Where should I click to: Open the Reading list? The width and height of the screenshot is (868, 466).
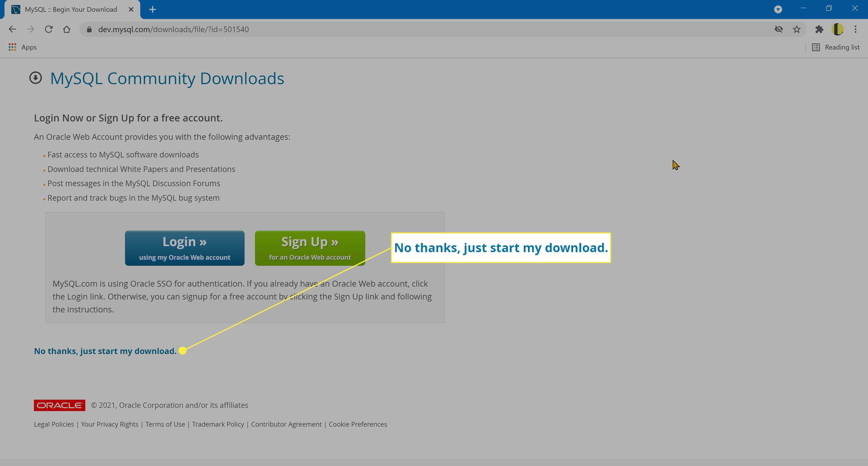pos(836,47)
